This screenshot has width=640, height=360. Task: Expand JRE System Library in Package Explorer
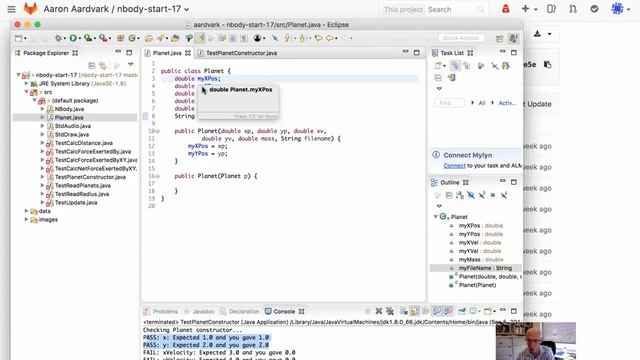click(x=27, y=83)
